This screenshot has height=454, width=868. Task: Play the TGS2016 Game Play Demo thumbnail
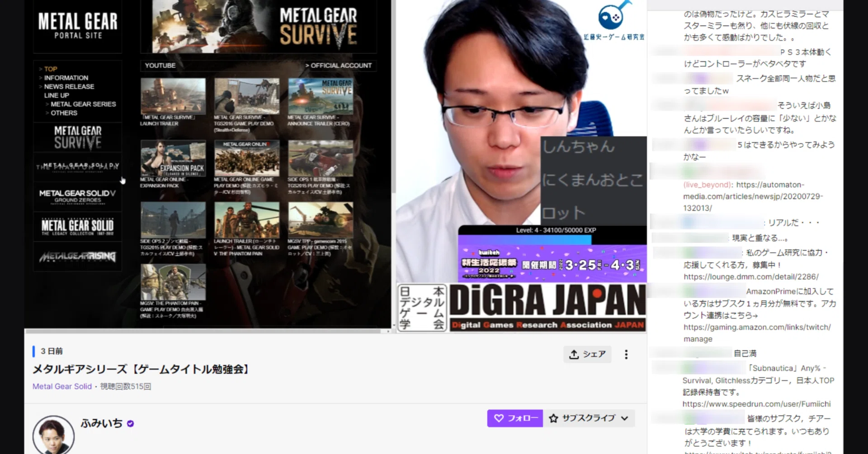click(x=247, y=96)
